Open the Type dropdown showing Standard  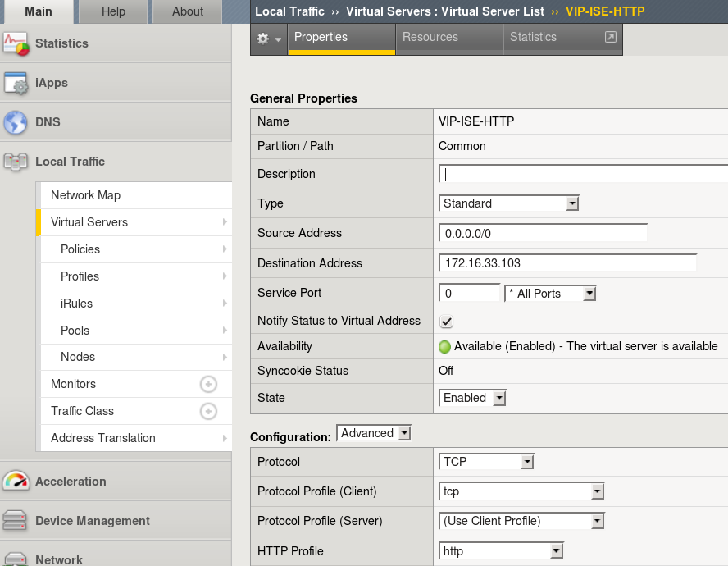tap(572, 203)
